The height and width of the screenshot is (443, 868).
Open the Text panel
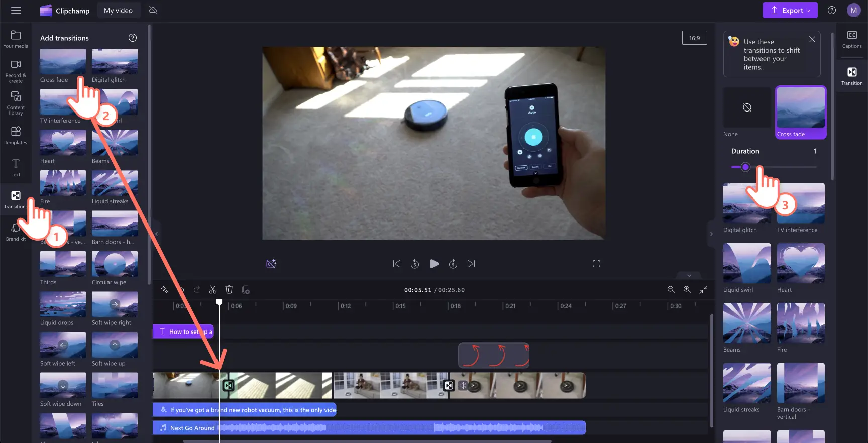click(x=16, y=168)
